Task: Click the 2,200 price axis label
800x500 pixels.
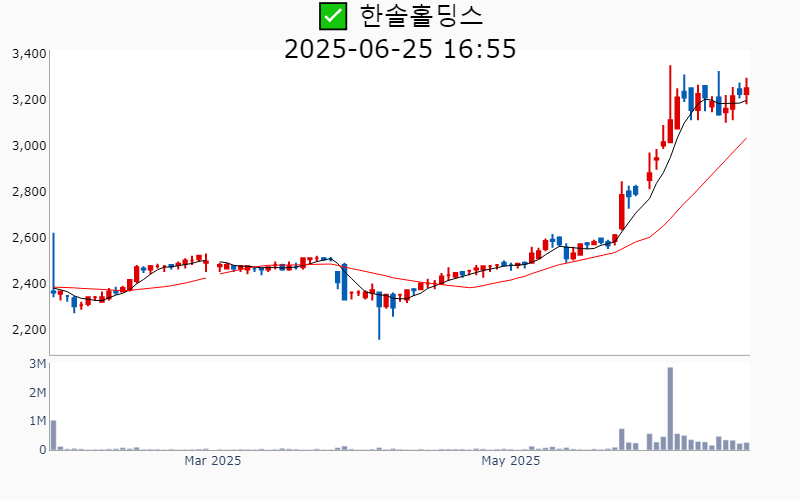Action: pos(29,330)
